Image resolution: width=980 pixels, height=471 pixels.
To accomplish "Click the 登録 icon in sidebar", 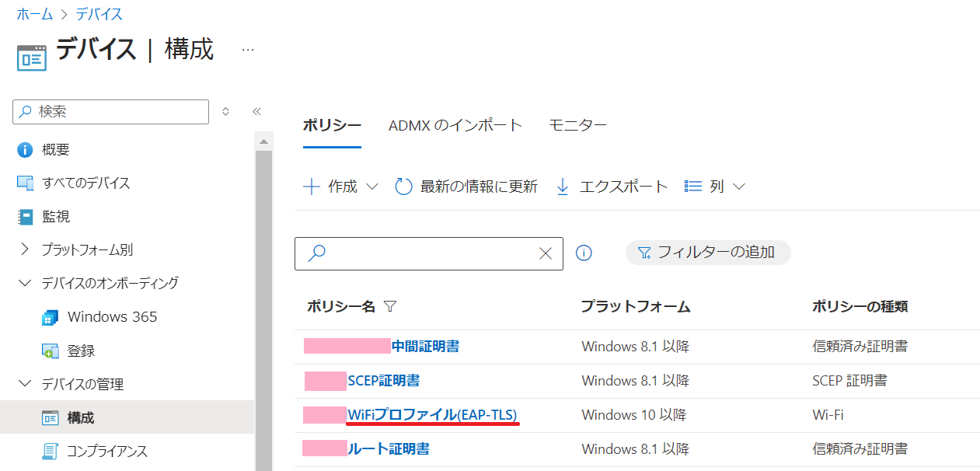I will point(51,351).
